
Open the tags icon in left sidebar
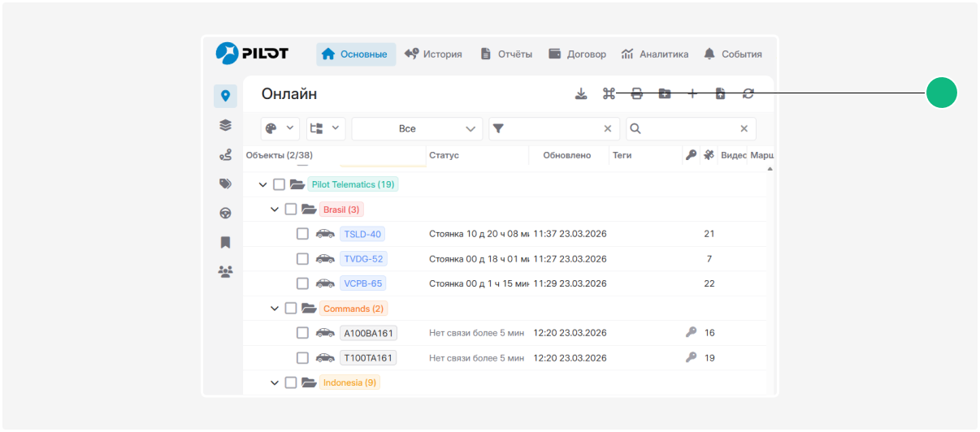[x=225, y=184]
